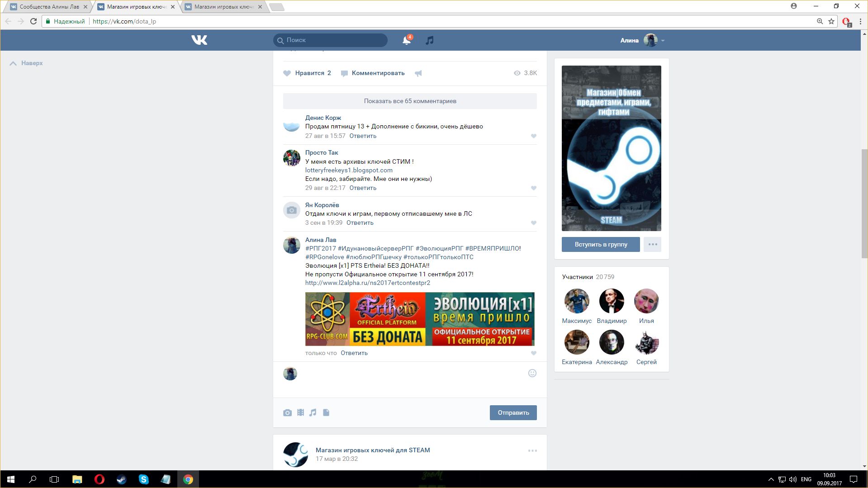The width and height of the screenshot is (868, 488).
Task: Open the music player note icon
Action: click(430, 40)
